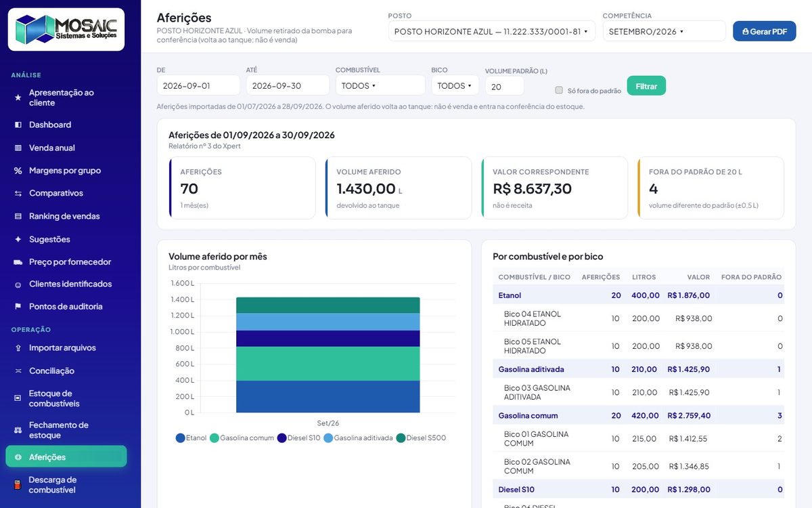812x508 pixels.
Task: Click the value R$ 2.759,40
Action: pyautogui.click(x=688, y=415)
